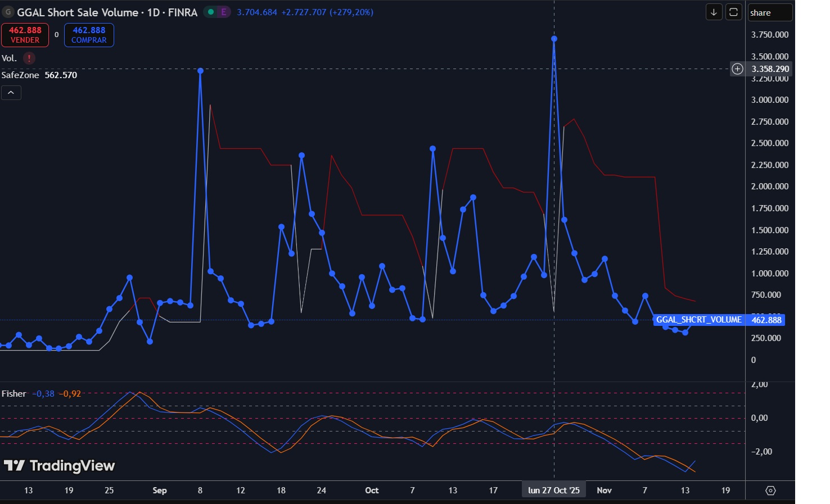Click the plus icon on the price crosshair line
Viewport: 830px width, 504px height.
(737, 69)
